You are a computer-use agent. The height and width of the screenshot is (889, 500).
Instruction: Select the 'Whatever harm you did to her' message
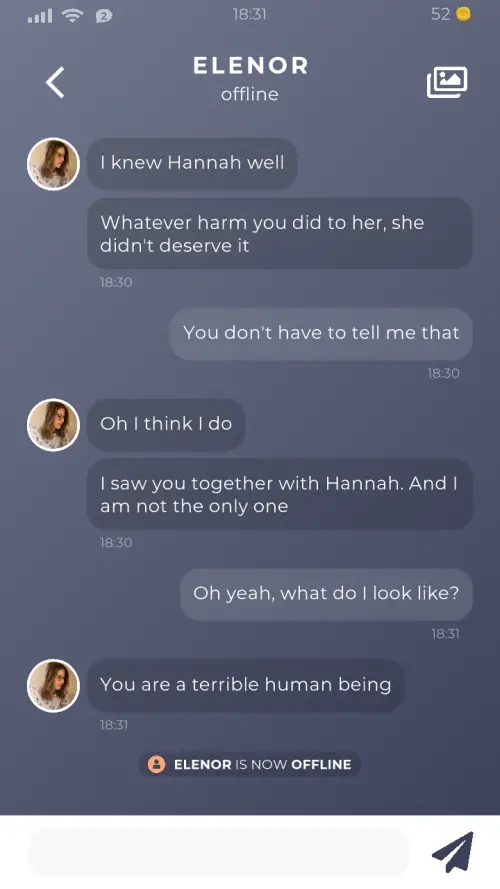280,234
